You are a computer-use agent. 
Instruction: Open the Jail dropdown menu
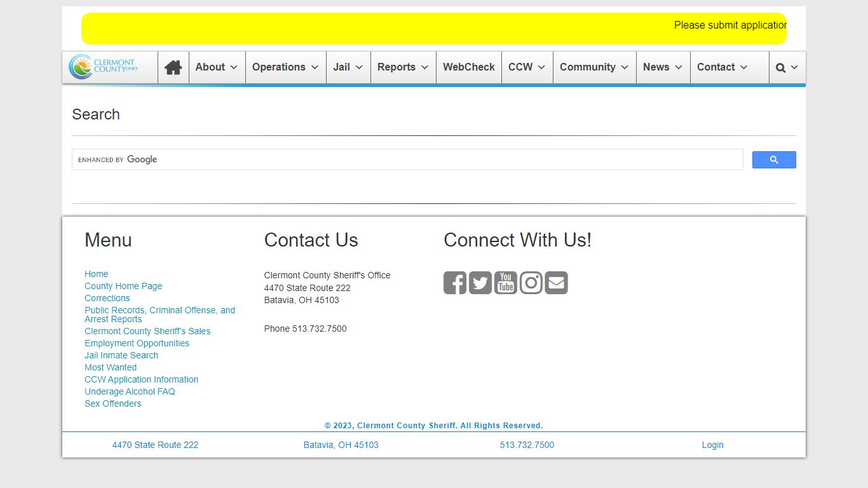(348, 67)
